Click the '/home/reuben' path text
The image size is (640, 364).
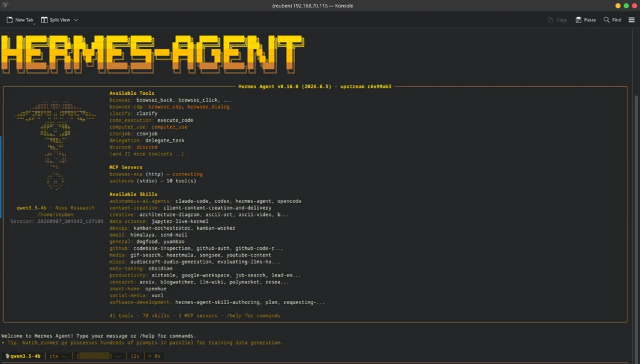point(56,214)
